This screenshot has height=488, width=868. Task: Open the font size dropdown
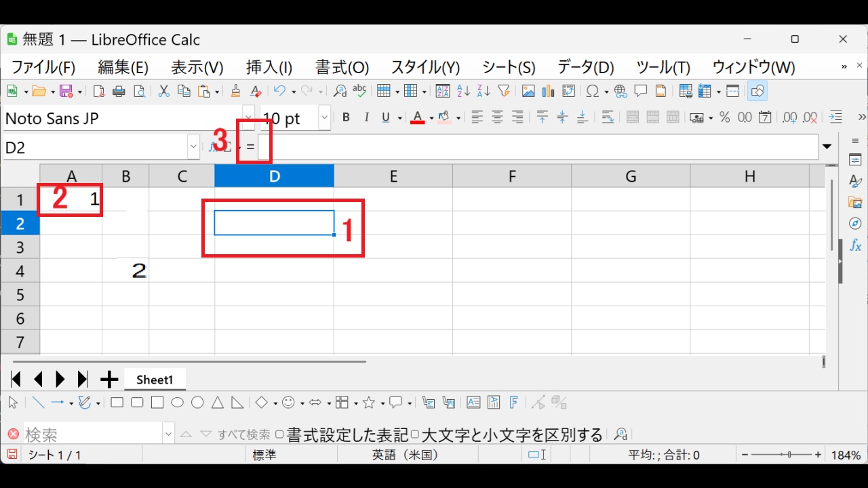coord(323,117)
